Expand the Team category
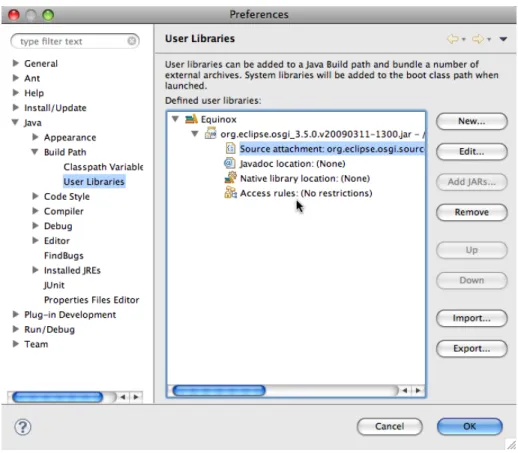 [x=15, y=344]
